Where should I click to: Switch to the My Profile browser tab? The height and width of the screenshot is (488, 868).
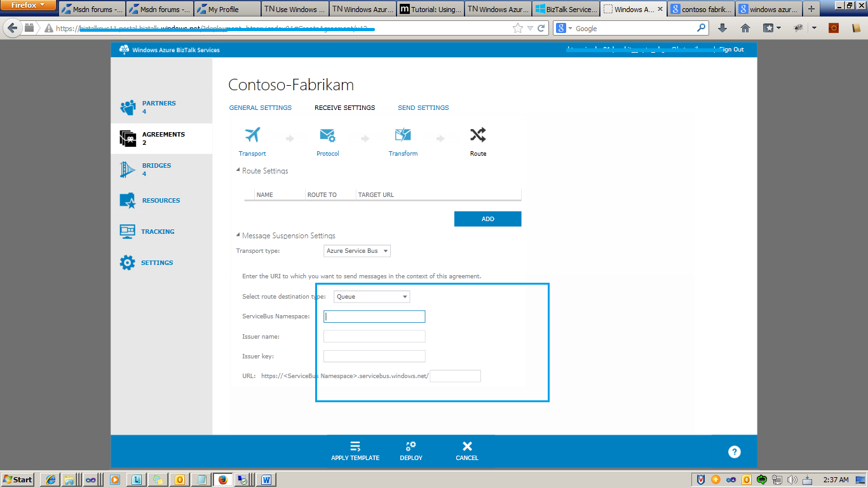click(x=227, y=10)
